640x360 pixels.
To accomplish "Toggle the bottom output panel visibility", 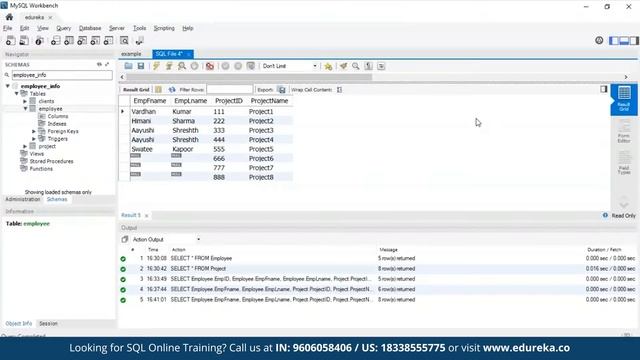I will (624, 40).
